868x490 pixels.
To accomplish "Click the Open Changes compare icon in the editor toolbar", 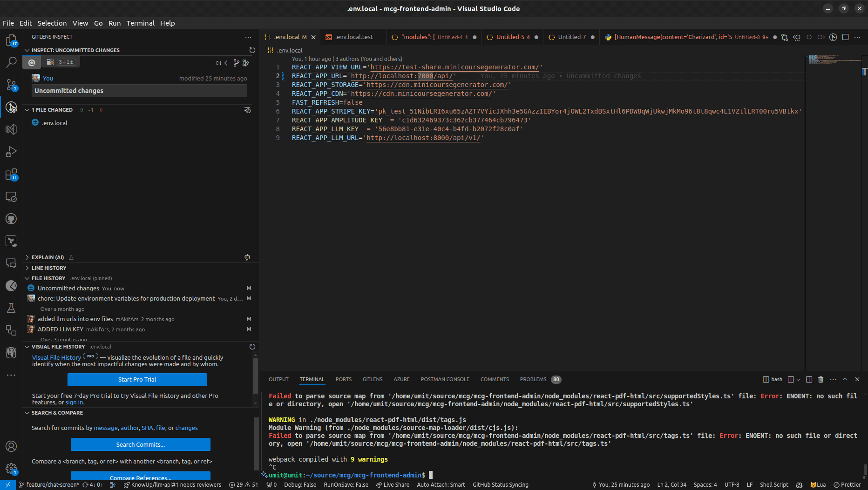I will pyautogui.click(x=785, y=37).
